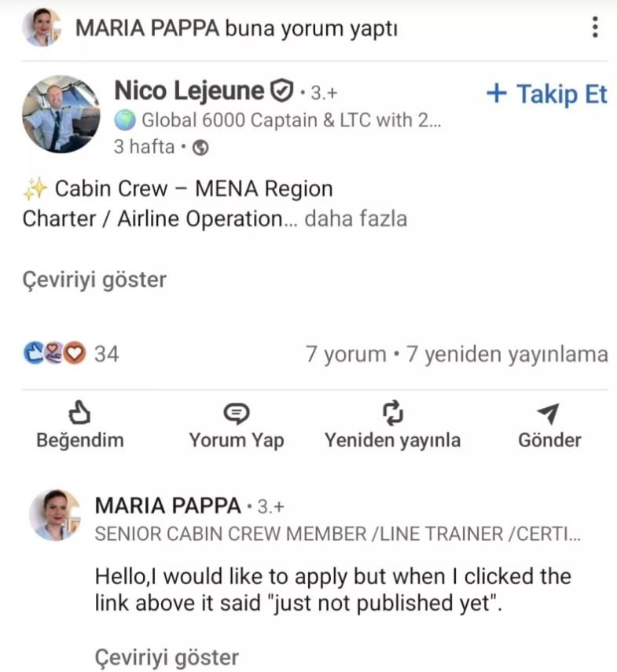This screenshot has width=617, height=672.
Task: Tap the Yorum Yap speech bubble icon
Action: click(236, 413)
